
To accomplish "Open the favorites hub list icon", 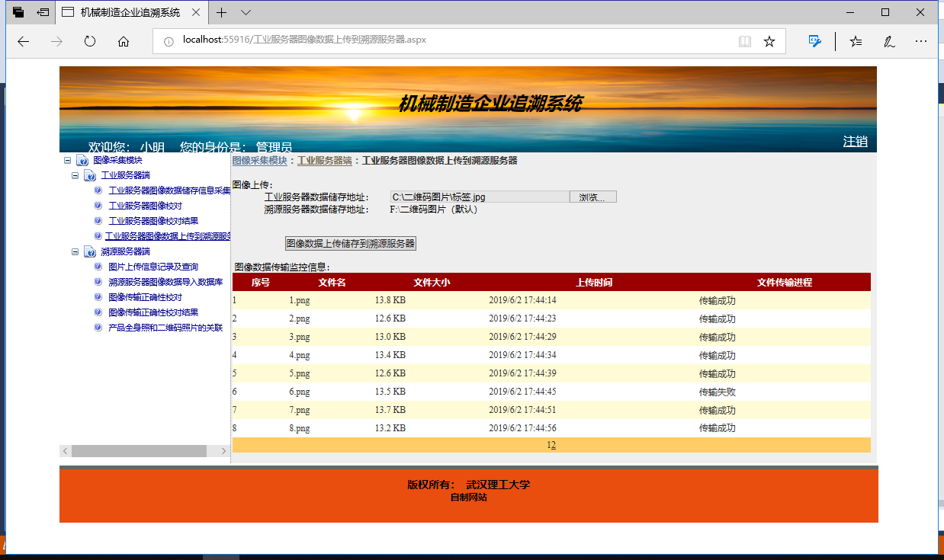I will pos(856,41).
